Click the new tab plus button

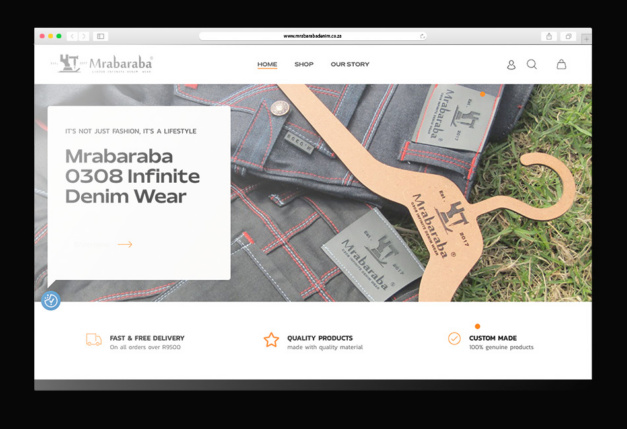(586, 39)
